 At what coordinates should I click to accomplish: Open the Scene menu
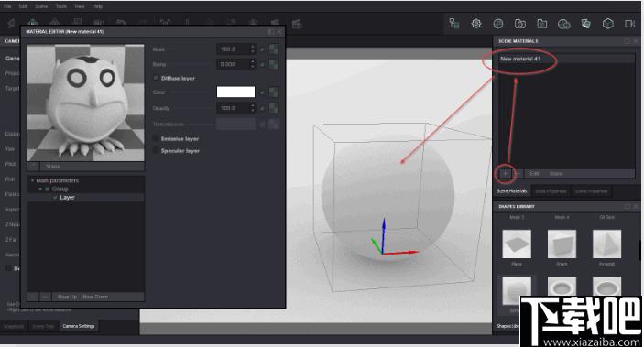(41, 6)
